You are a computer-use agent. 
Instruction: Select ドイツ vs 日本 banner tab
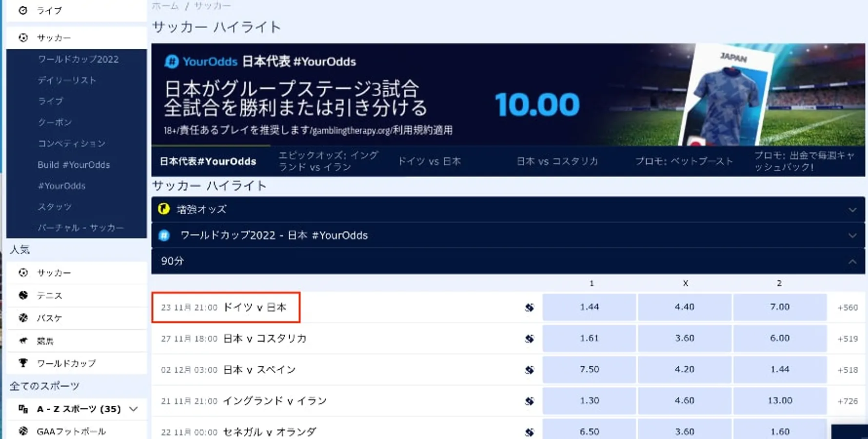[x=429, y=161]
